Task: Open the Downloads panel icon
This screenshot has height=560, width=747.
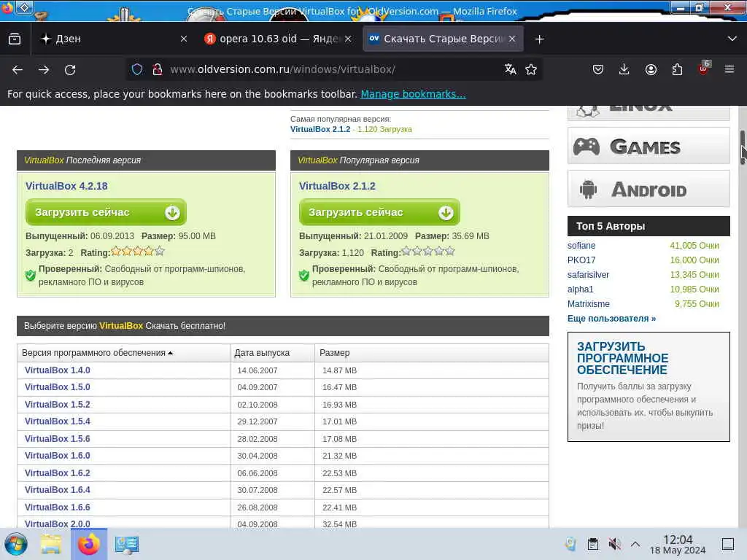Action: pyautogui.click(x=624, y=69)
